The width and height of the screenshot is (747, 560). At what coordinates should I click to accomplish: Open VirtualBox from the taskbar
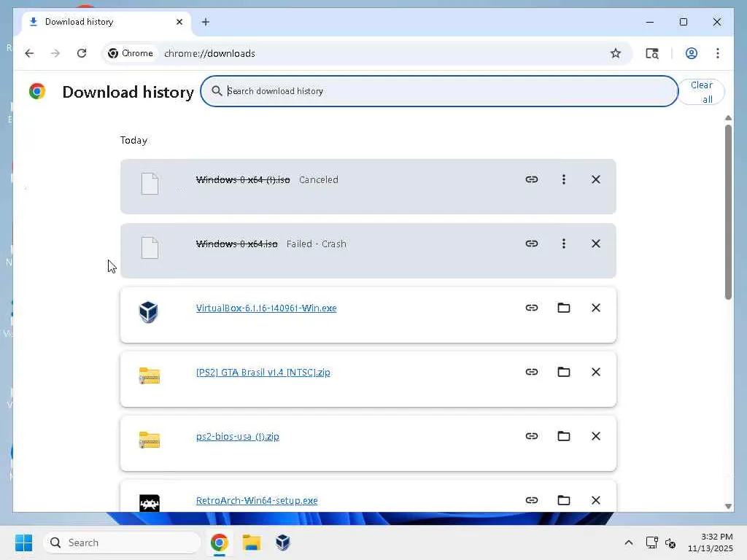coord(283,542)
